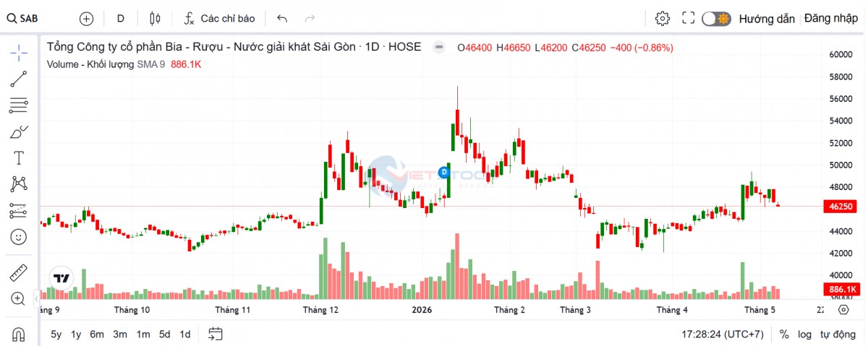
Task: Click the 60000 price axis label
Action: (841, 54)
